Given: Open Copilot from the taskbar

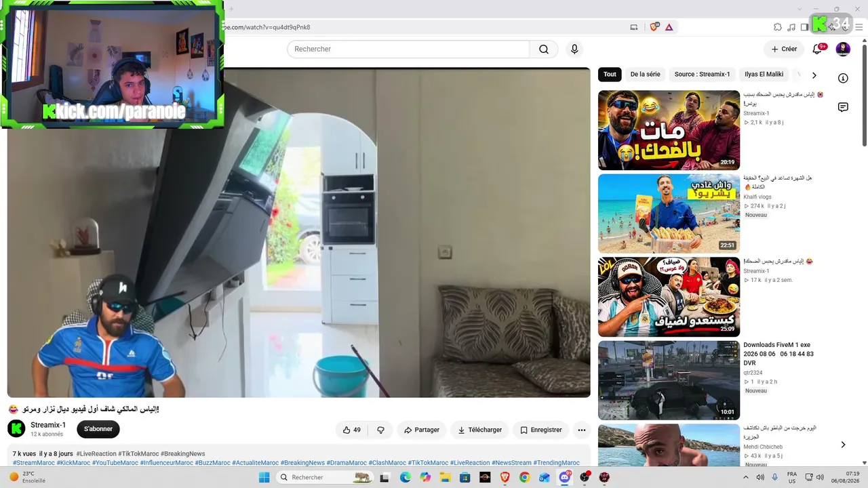Looking at the screenshot, I should pos(425,477).
